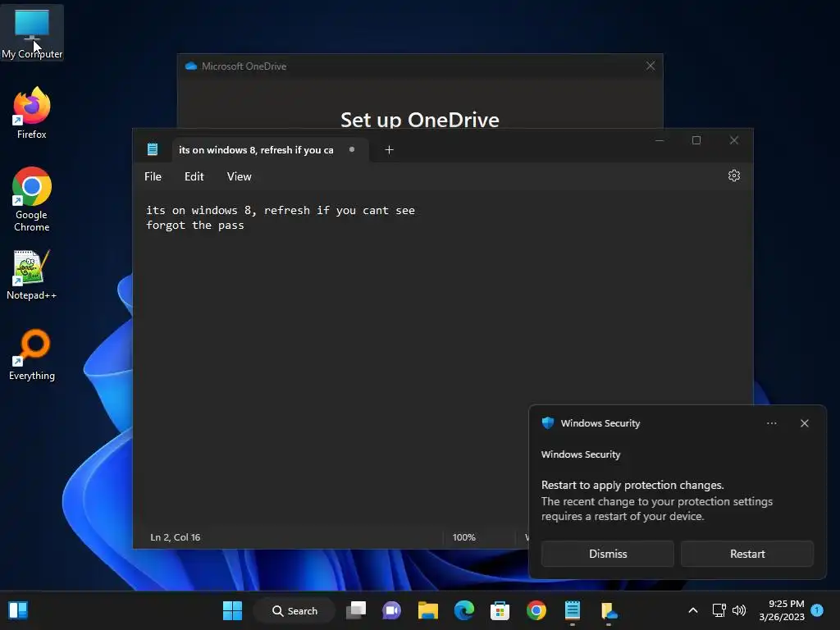Switch to OneDrive setup taskbar icon
This screenshot has width=840, height=630.
609,610
